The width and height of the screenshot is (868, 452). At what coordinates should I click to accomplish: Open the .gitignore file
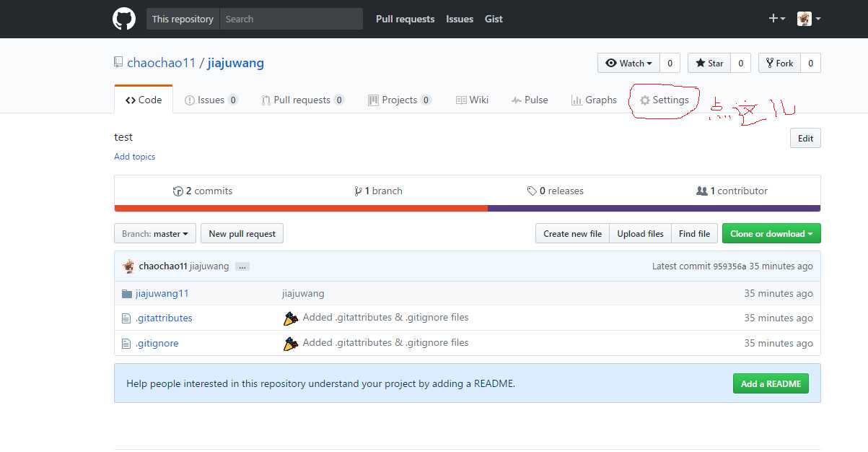[157, 344]
